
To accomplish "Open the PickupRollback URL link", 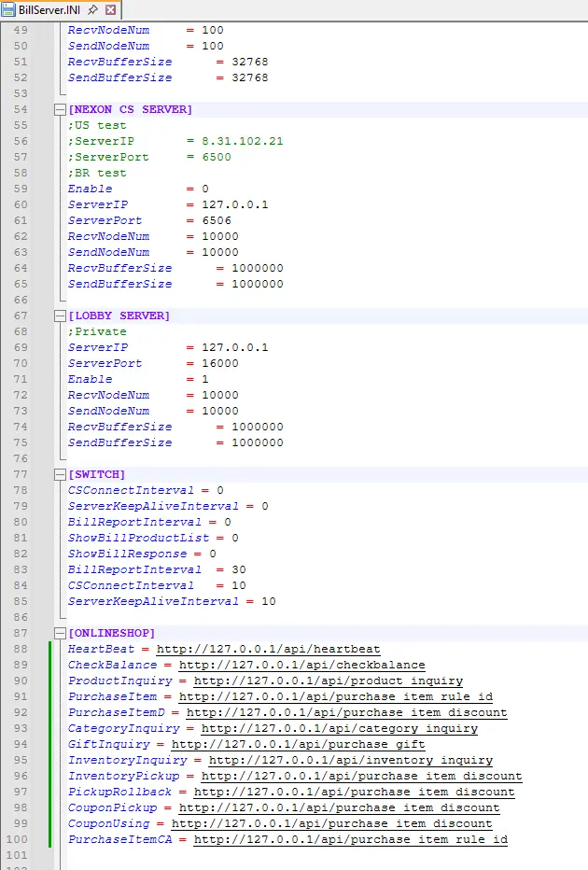I will (355, 792).
